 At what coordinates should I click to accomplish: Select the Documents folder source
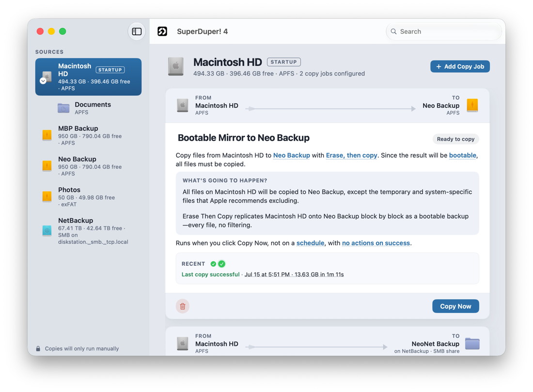coord(88,108)
